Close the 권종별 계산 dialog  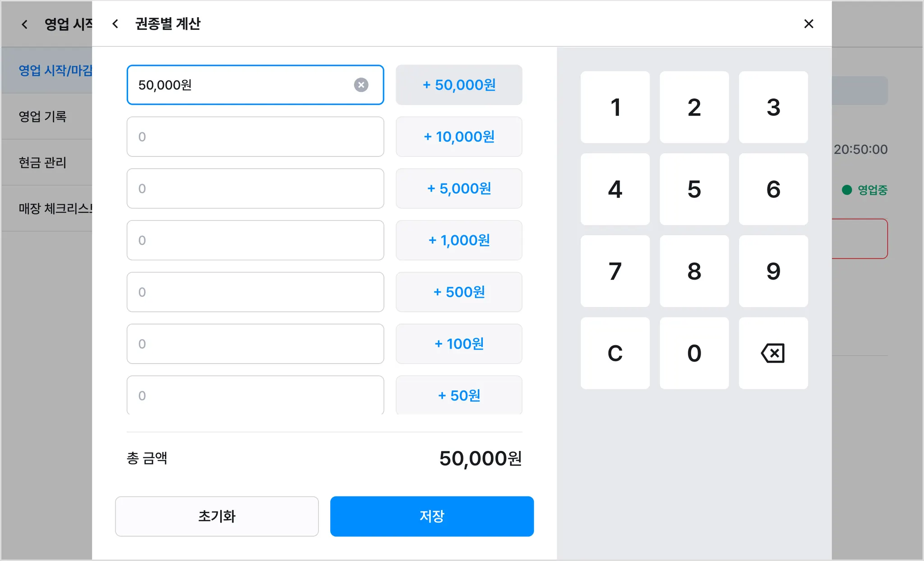tap(808, 24)
